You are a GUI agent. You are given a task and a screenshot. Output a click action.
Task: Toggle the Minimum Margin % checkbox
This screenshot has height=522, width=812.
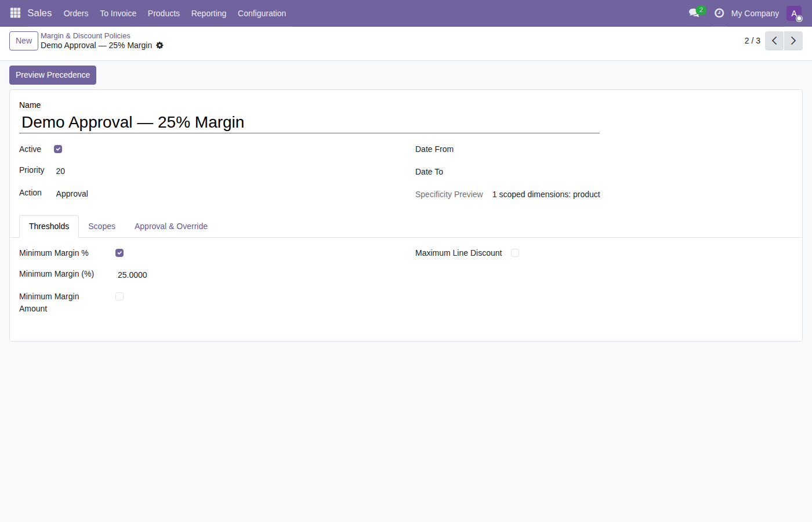tap(119, 253)
